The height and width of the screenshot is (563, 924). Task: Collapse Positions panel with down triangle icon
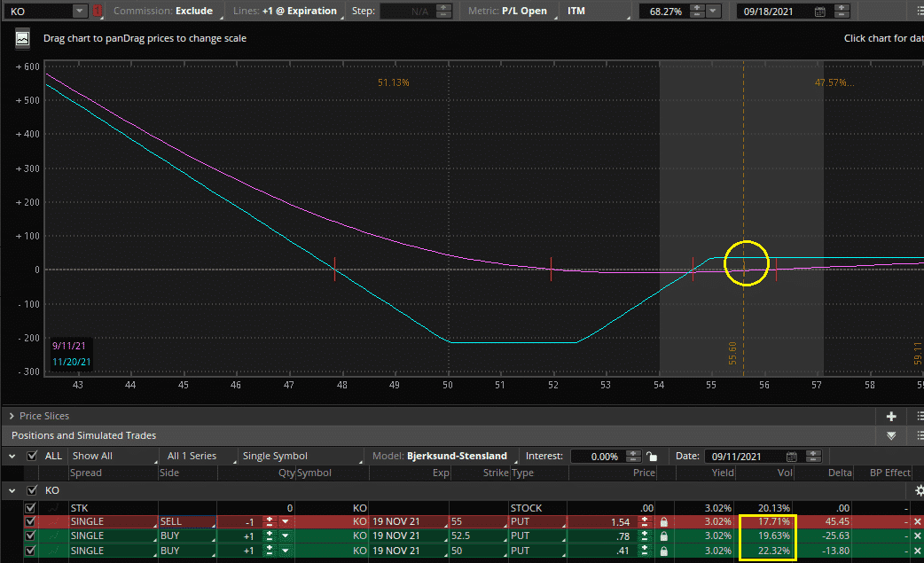point(891,436)
